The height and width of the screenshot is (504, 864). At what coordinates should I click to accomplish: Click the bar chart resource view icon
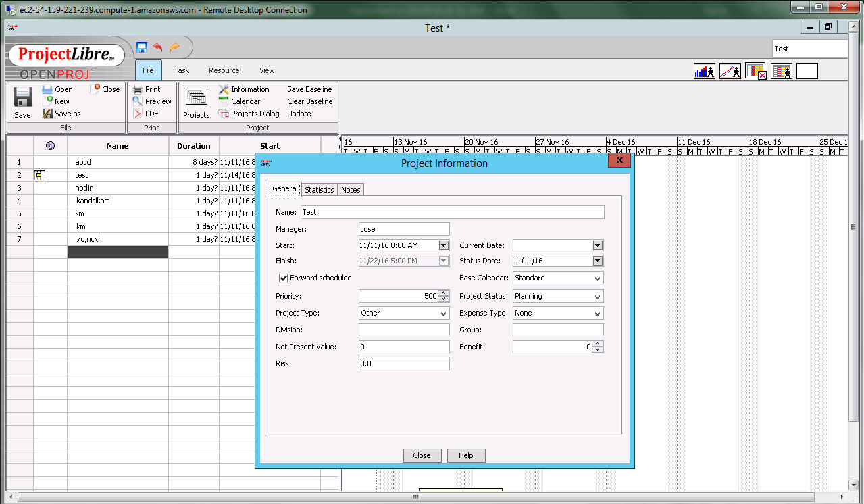pos(704,71)
